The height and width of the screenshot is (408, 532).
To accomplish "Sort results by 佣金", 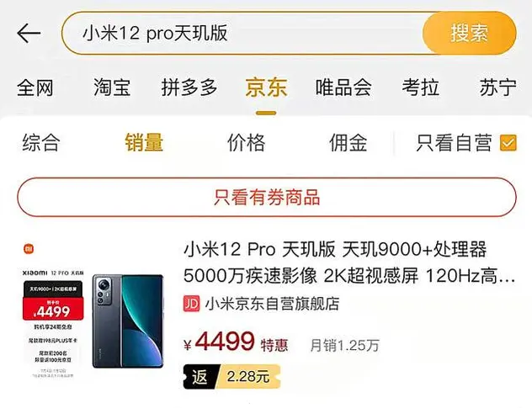I will [348, 142].
